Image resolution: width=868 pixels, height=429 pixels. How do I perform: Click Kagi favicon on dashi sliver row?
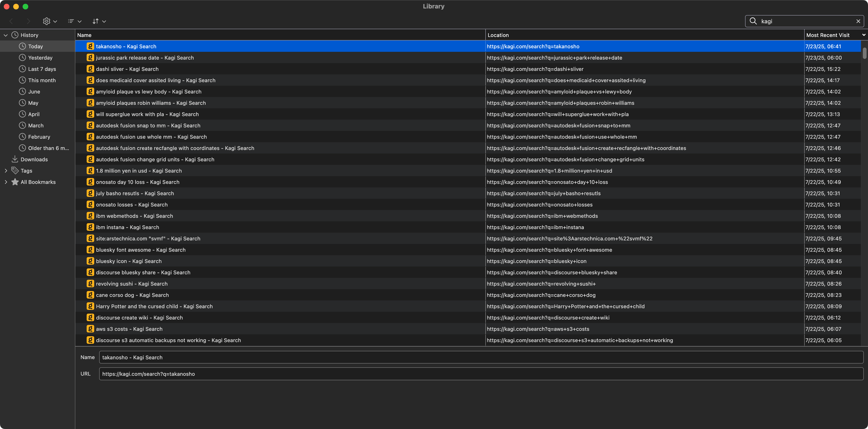(90, 69)
